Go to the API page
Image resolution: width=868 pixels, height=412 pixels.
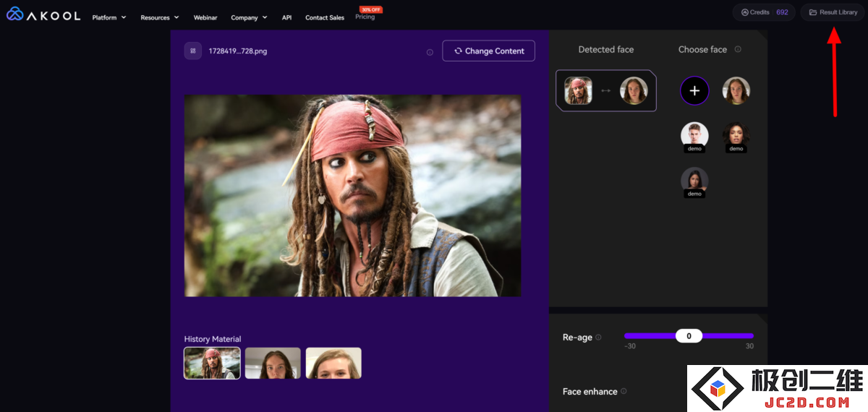[x=286, y=17]
